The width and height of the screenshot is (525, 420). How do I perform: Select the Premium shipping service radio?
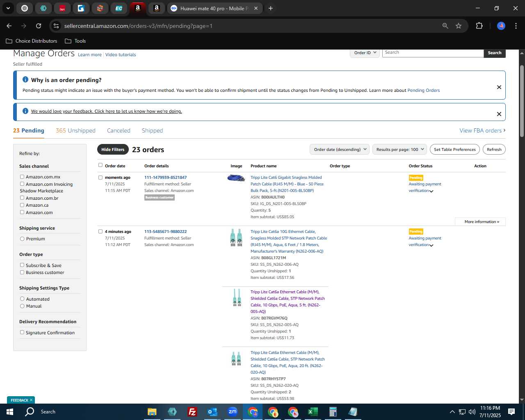[x=22, y=239]
